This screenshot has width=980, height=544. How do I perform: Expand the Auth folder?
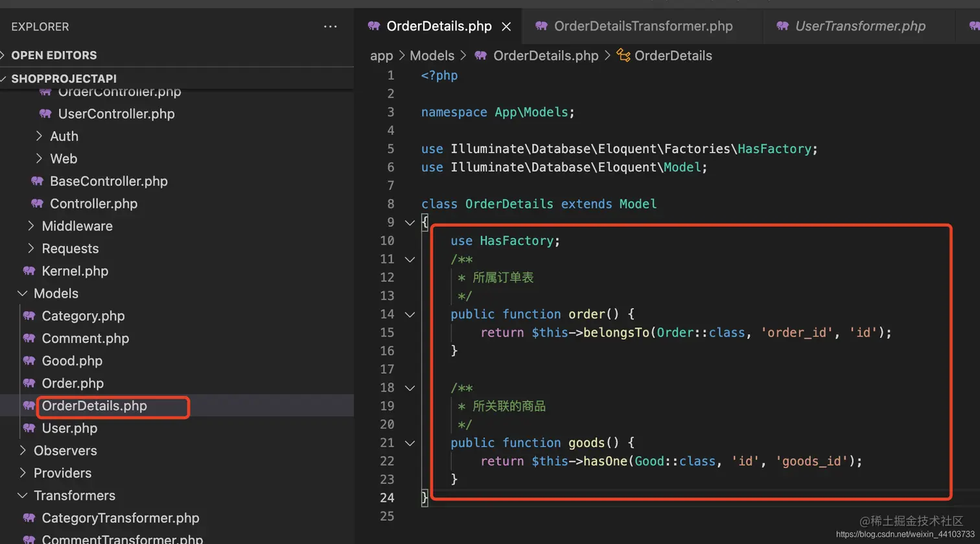tap(64, 136)
